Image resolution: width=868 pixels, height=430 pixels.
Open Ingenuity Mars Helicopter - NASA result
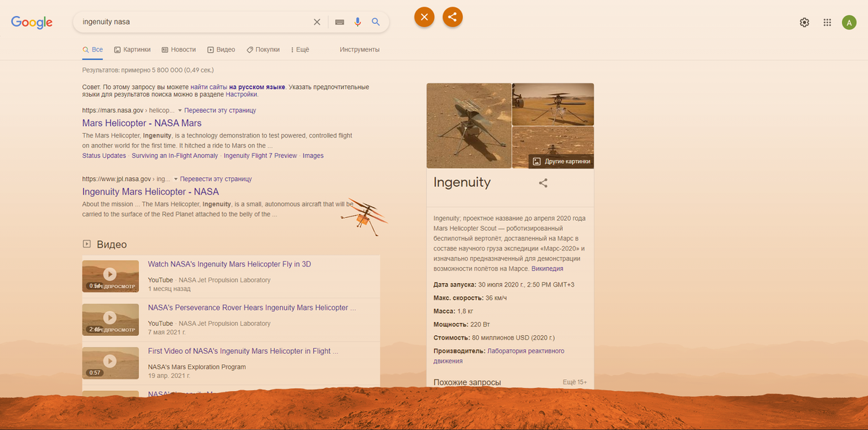[150, 192]
